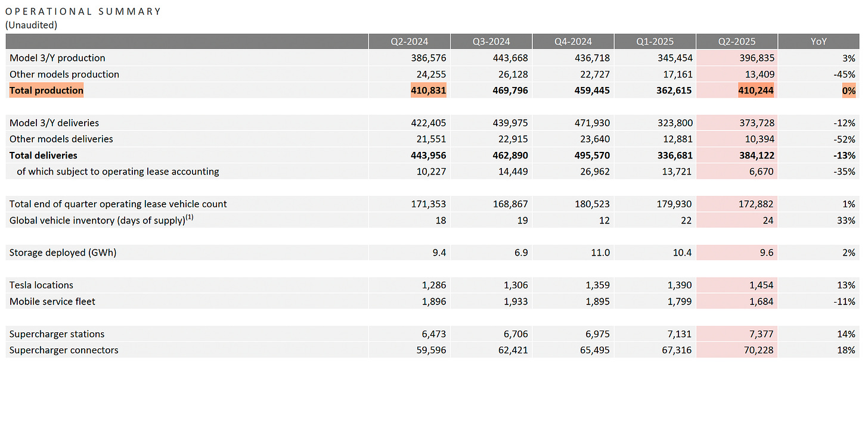This screenshot has height=436, width=868.
Task: Click Storage deployed (GWh) row label
Action: click(63, 253)
